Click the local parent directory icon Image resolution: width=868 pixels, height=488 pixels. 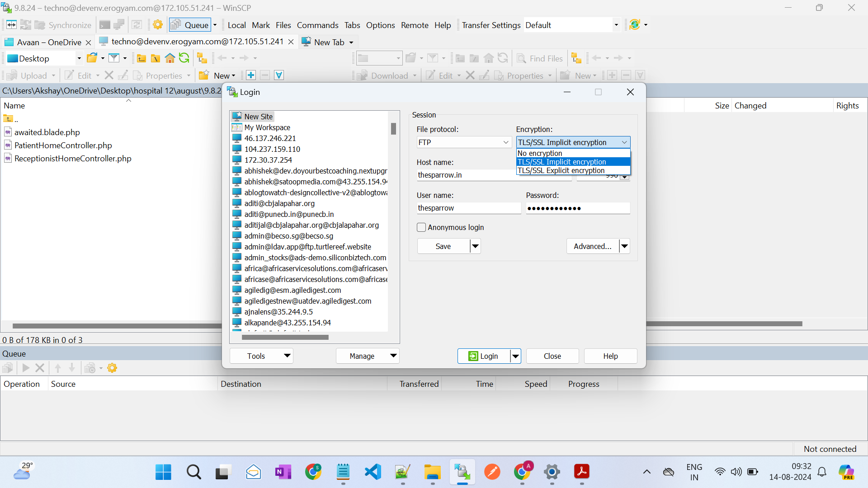tap(142, 58)
